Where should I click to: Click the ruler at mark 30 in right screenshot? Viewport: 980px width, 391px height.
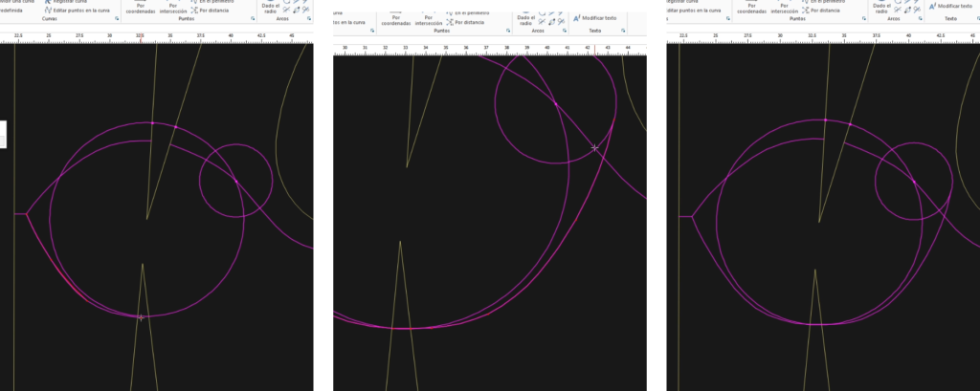pos(780,37)
